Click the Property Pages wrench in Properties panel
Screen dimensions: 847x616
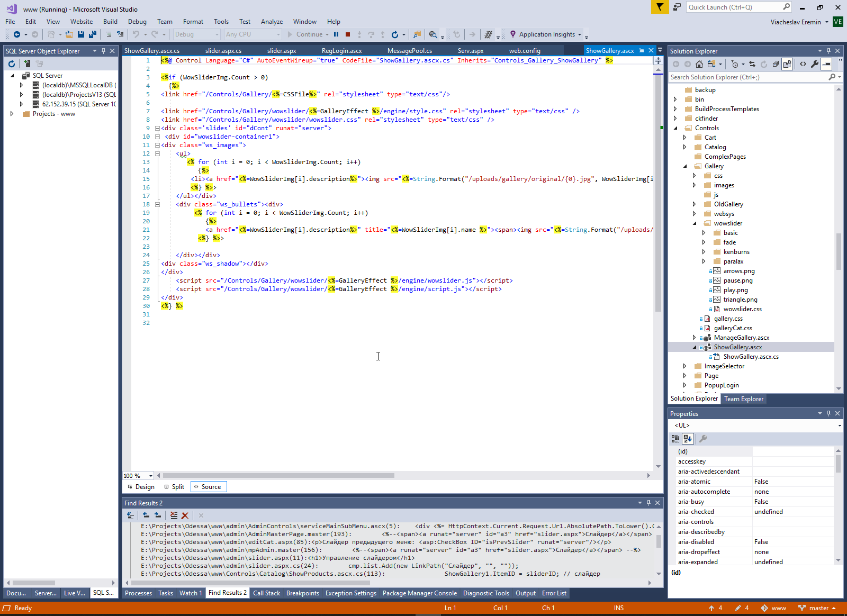[x=703, y=439]
